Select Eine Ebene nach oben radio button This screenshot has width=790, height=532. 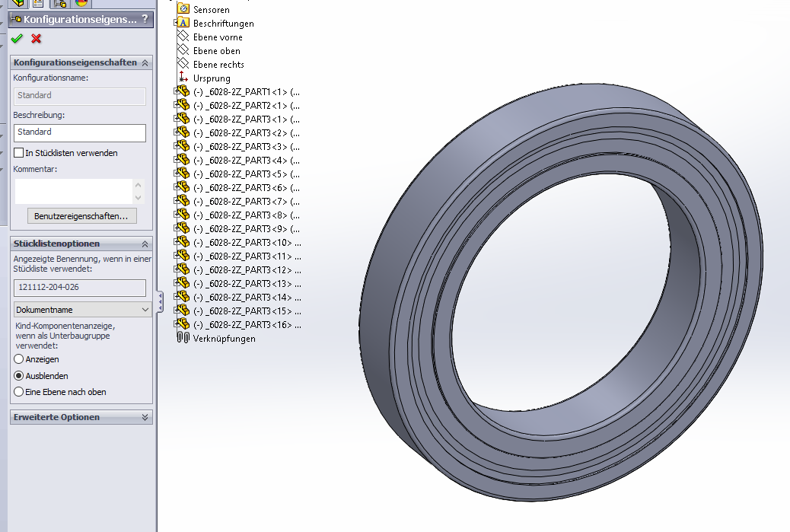(18, 392)
